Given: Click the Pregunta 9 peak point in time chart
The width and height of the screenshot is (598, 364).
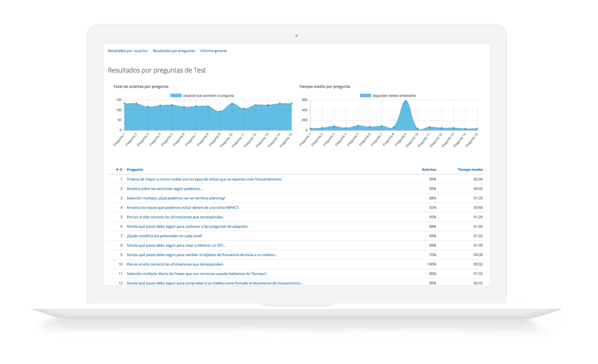Looking at the screenshot, I should [405, 101].
